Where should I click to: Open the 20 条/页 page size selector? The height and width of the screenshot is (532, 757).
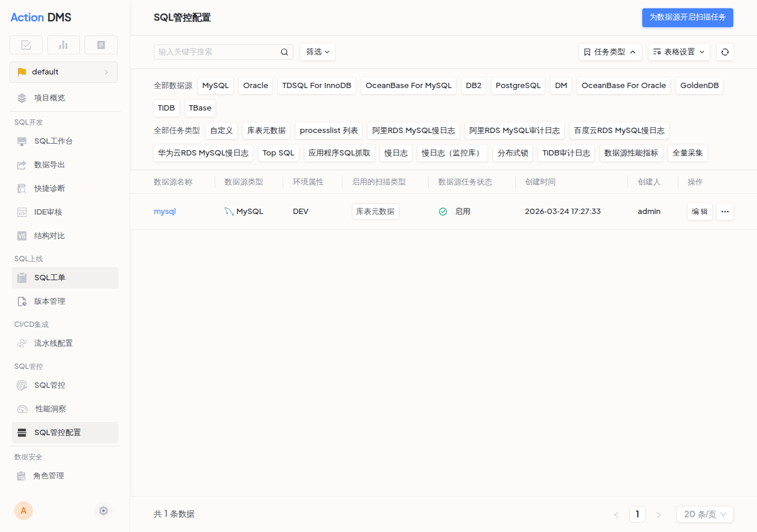tap(704, 514)
